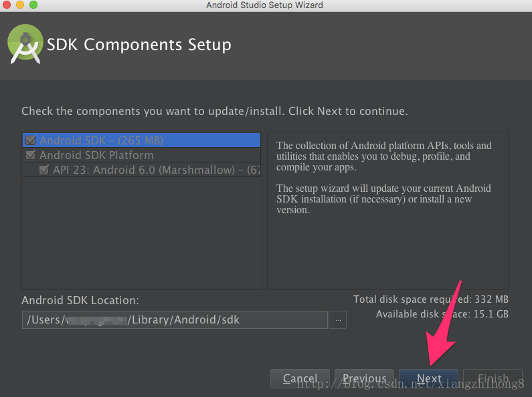Open the SDK location browse button

[338, 319]
